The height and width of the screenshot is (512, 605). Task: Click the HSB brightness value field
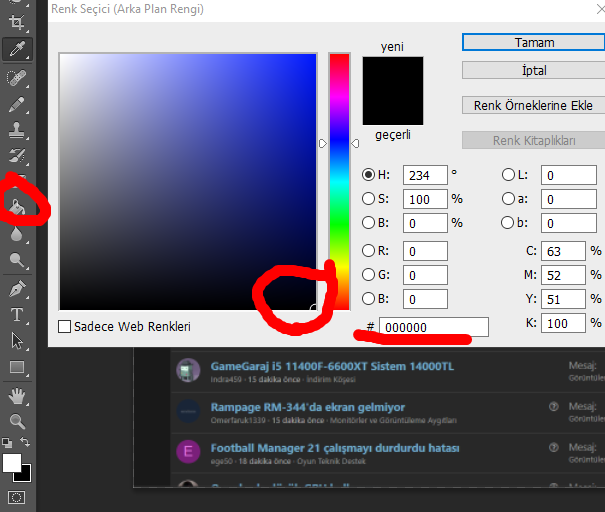point(425,223)
